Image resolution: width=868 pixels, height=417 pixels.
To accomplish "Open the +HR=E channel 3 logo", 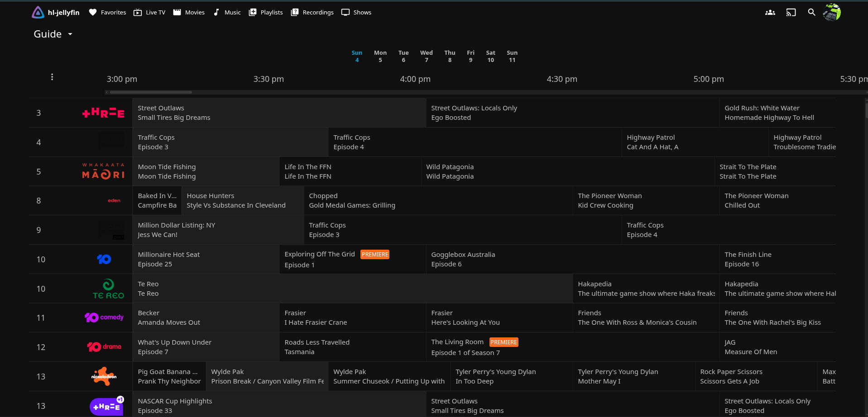I will [x=103, y=113].
